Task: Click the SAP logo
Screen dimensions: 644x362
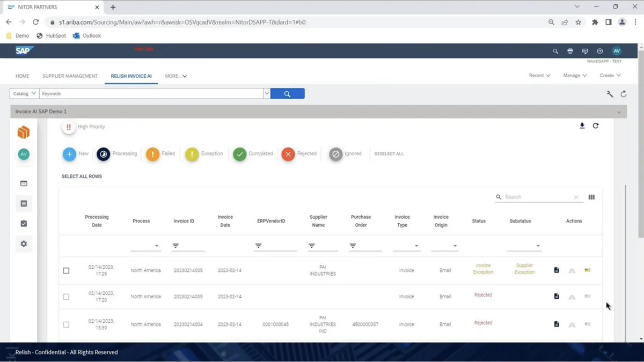Action: pos(24,50)
